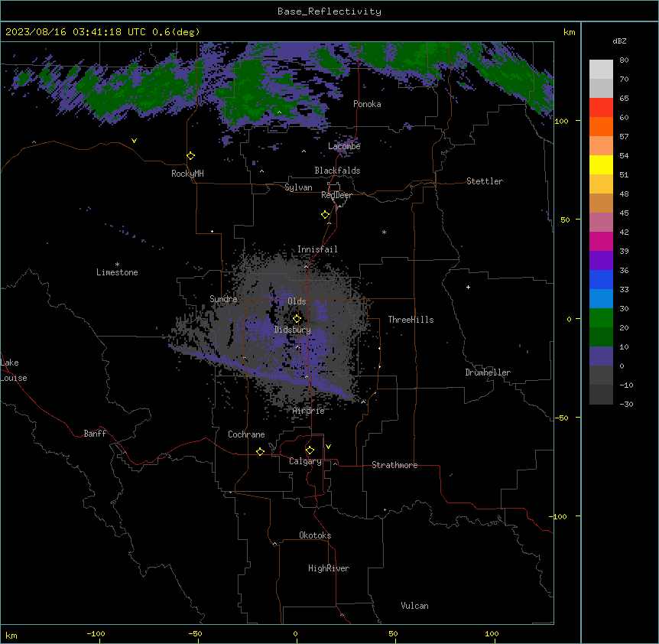The width and height of the screenshot is (659, 644).
Task: Click the Blackfalds label
Action: click(337, 171)
